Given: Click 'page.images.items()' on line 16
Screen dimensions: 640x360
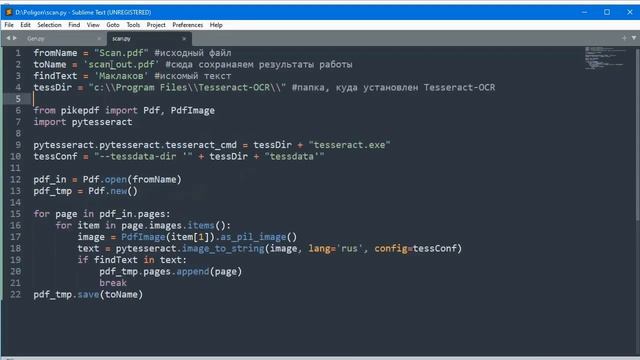Looking at the screenshot, I should coord(174,225).
